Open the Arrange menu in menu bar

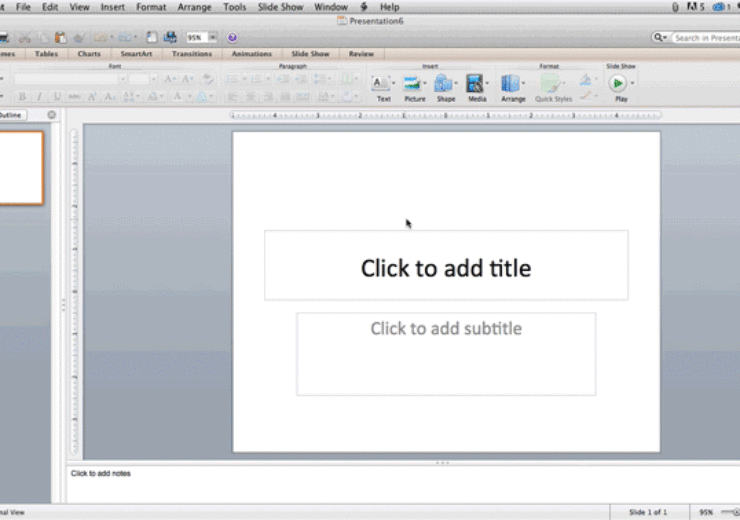195,7
